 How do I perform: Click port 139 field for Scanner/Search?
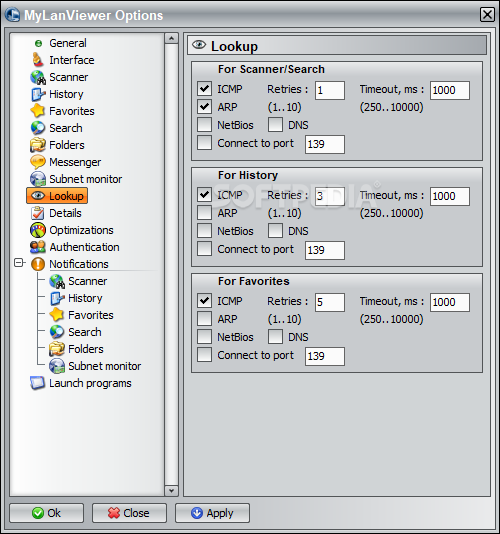pos(325,144)
